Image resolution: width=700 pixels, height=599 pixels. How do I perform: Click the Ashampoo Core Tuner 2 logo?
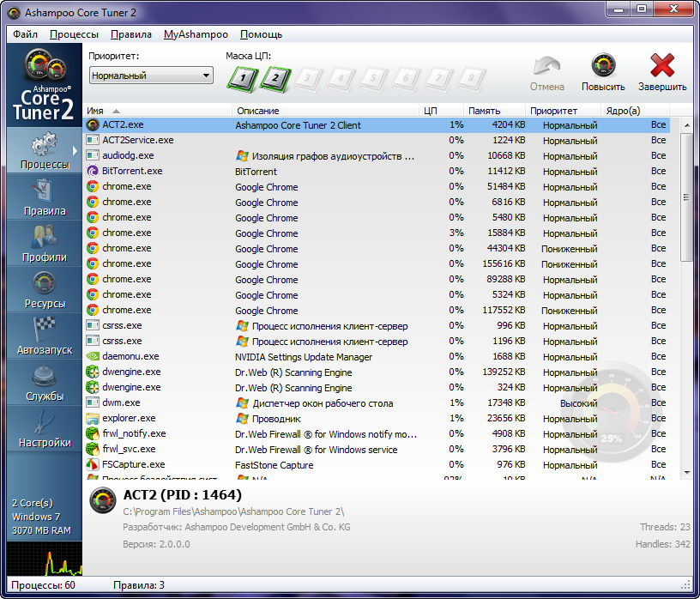(x=44, y=85)
